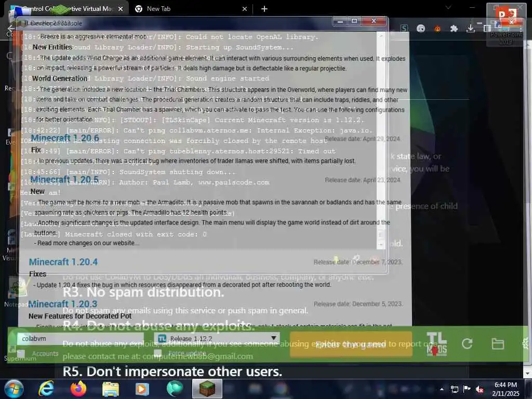Close the New Tab browser tab
This screenshot has height=399, width=532.
245,9
